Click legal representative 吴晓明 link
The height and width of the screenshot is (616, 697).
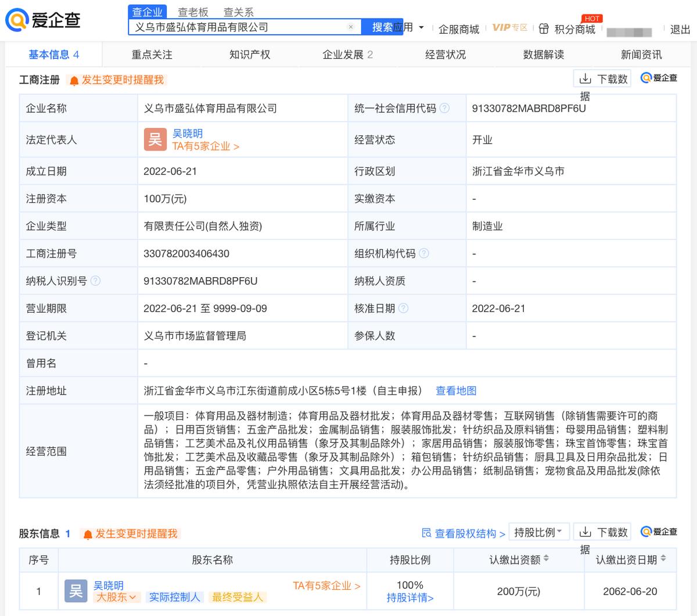click(186, 133)
